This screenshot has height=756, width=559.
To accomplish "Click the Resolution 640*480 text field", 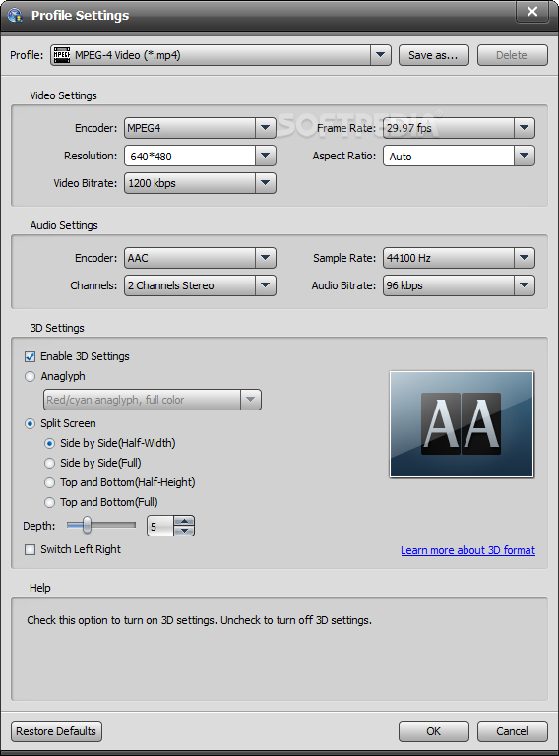I will [190, 156].
